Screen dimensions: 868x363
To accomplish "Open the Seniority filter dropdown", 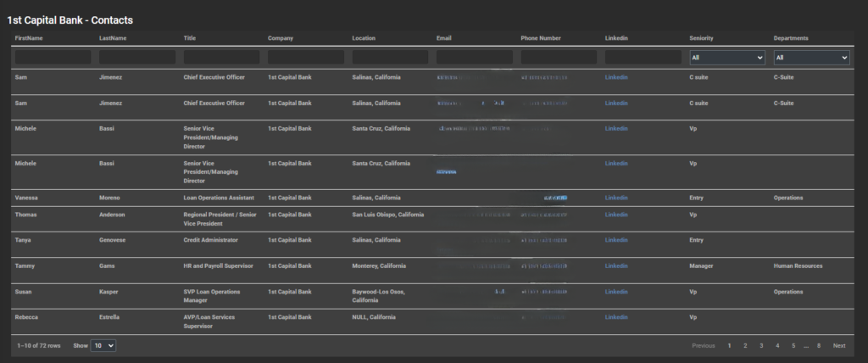I will coord(726,58).
